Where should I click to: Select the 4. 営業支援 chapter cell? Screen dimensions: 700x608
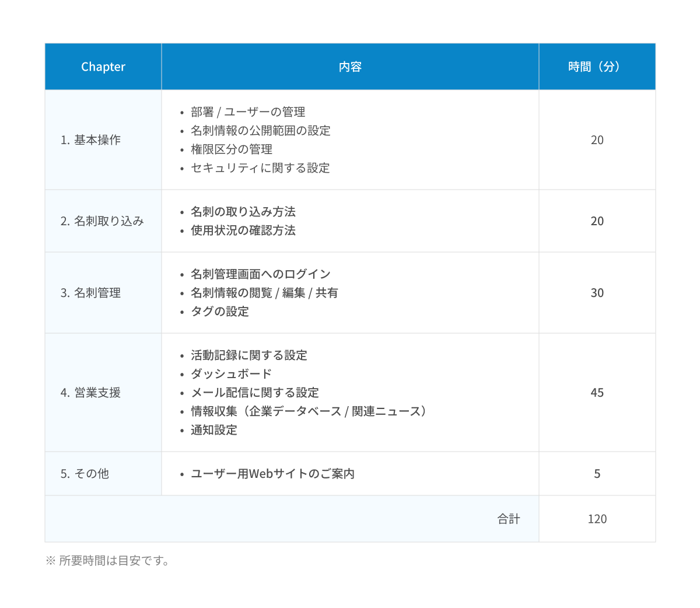[91, 393]
